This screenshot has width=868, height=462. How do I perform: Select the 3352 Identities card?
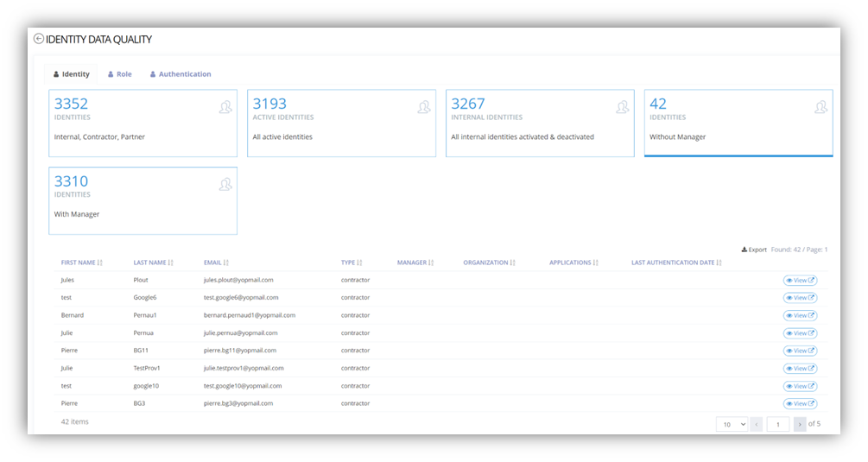[143, 123]
